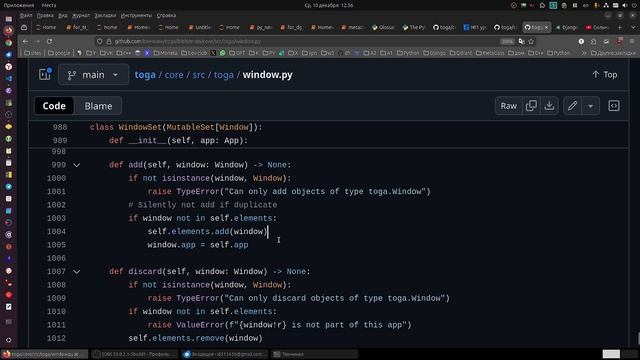Open the WhatsApp bookmark icon
The height and width of the screenshot is (360, 640).
click(222, 53)
